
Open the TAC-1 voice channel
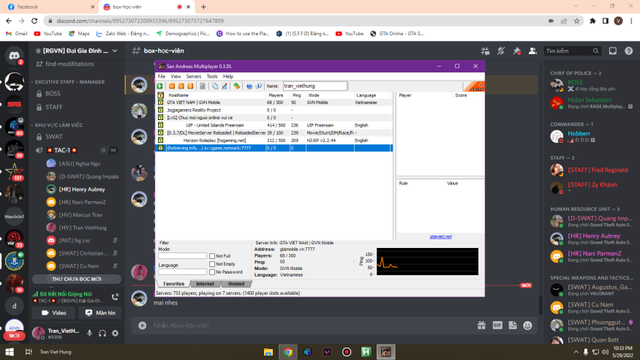point(77,150)
